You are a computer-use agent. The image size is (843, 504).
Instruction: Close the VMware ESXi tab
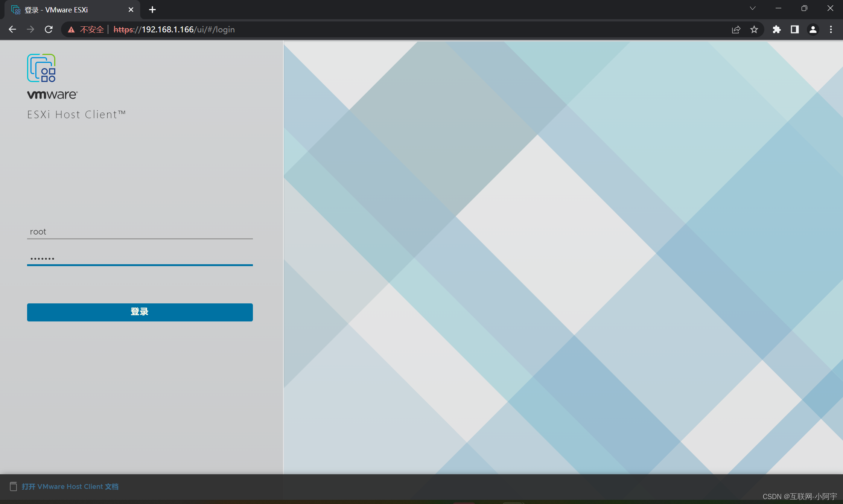point(131,10)
